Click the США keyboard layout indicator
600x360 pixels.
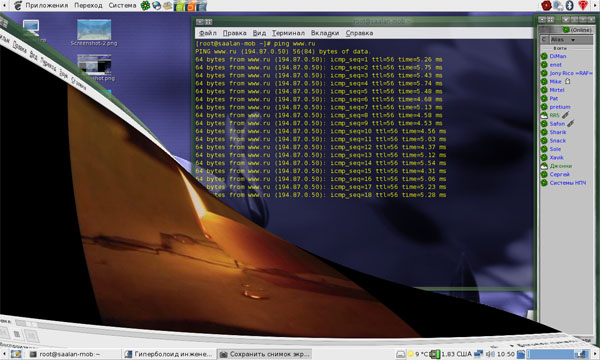coord(464,355)
